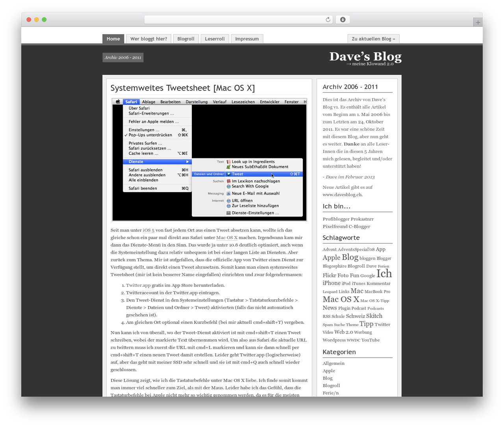Open the 'Wordpress' tag
Screen dimensions: 504x427
[334, 340]
